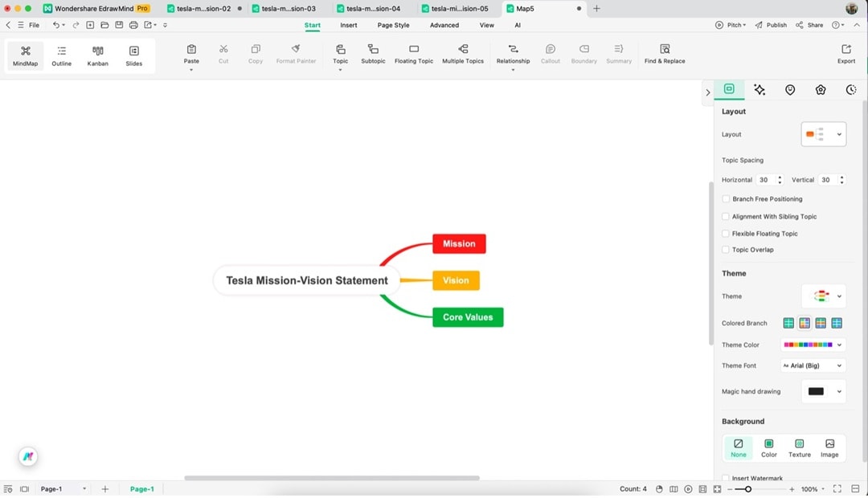Switch to tesla-m...sion-03 document tab
868x498 pixels.
pos(289,8)
